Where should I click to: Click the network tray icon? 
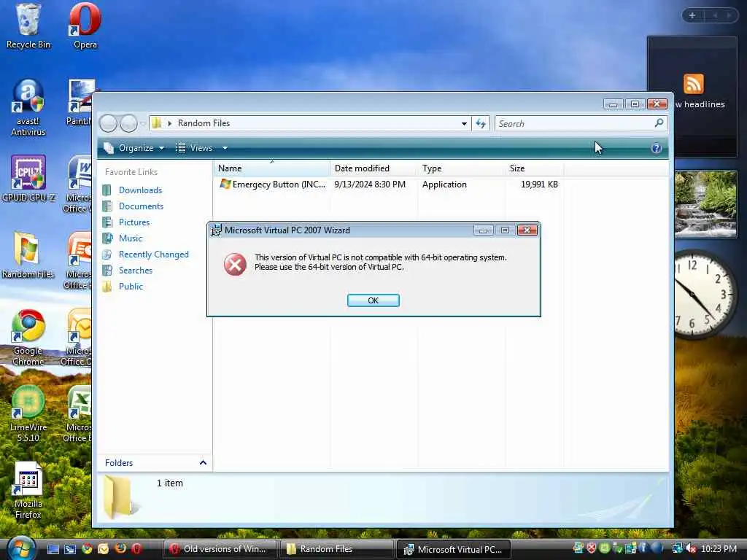point(677,548)
